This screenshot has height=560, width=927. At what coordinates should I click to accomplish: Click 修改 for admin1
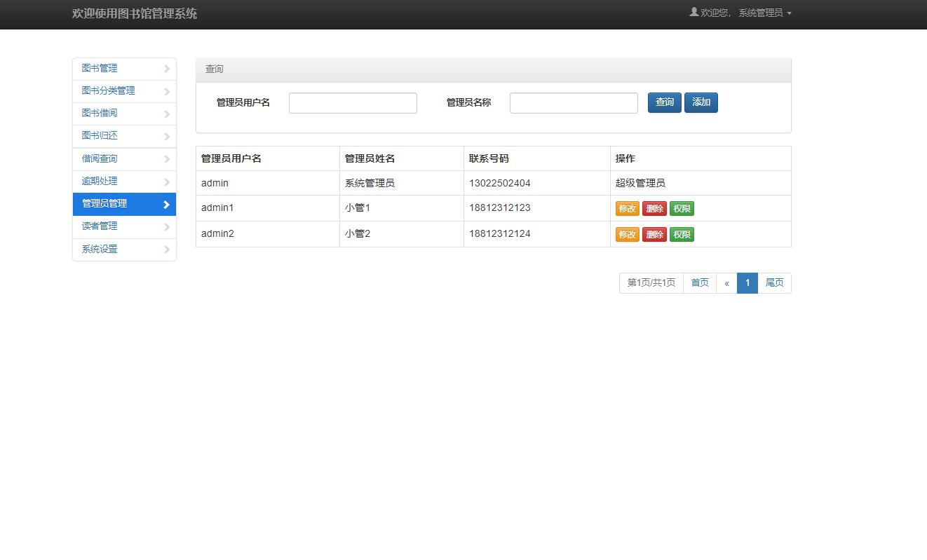pyautogui.click(x=627, y=208)
